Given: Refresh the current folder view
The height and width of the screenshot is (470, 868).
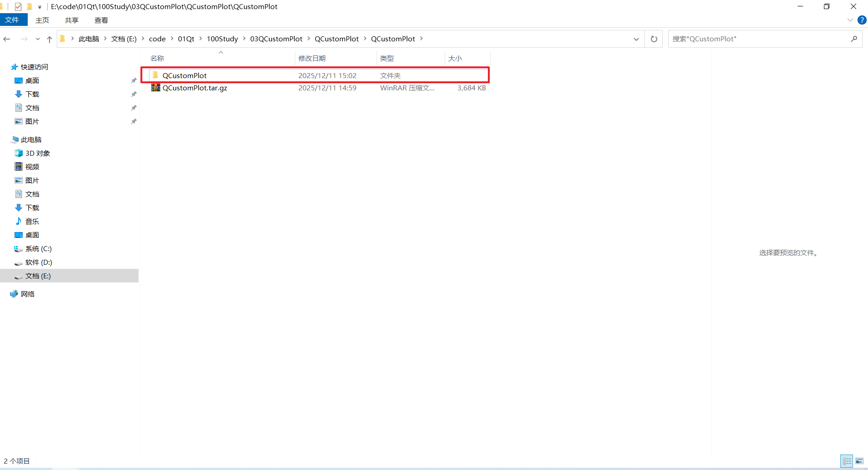Looking at the screenshot, I should click(x=654, y=39).
